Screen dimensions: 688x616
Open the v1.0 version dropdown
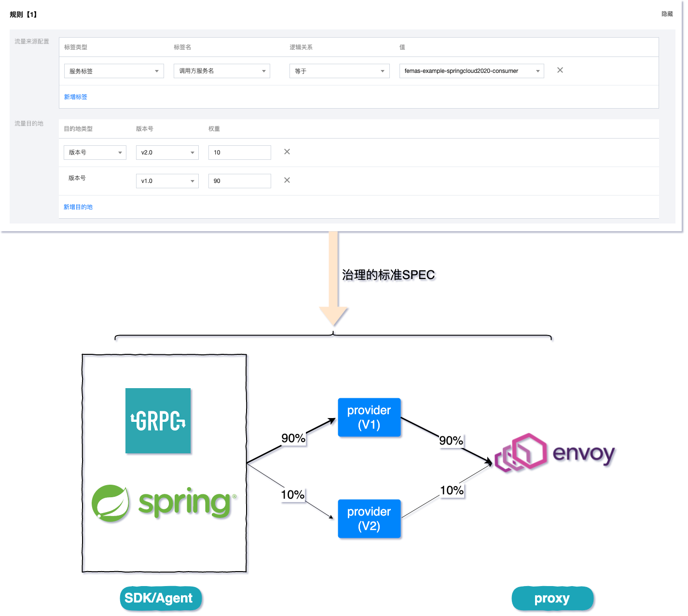click(x=167, y=181)
